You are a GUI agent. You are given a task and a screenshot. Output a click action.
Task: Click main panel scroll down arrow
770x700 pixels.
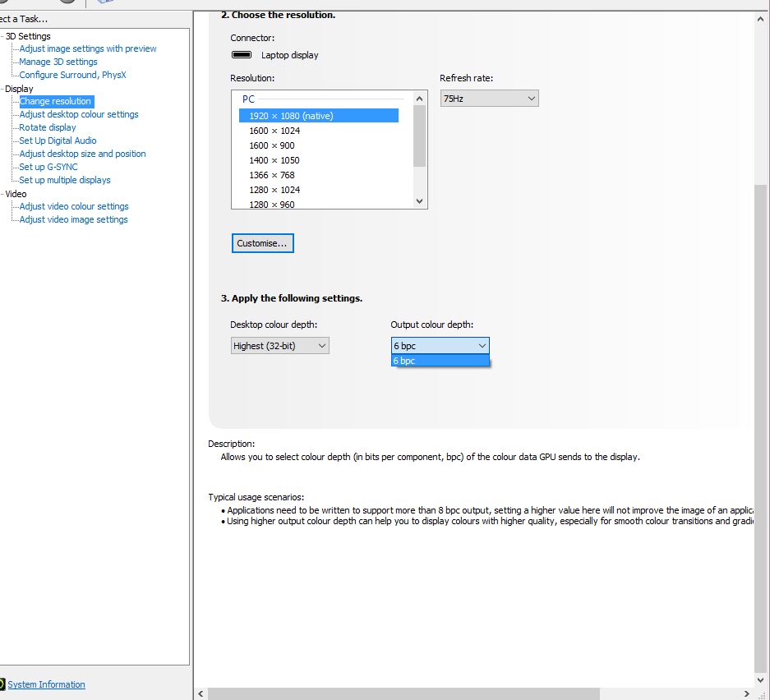point(760,680)
